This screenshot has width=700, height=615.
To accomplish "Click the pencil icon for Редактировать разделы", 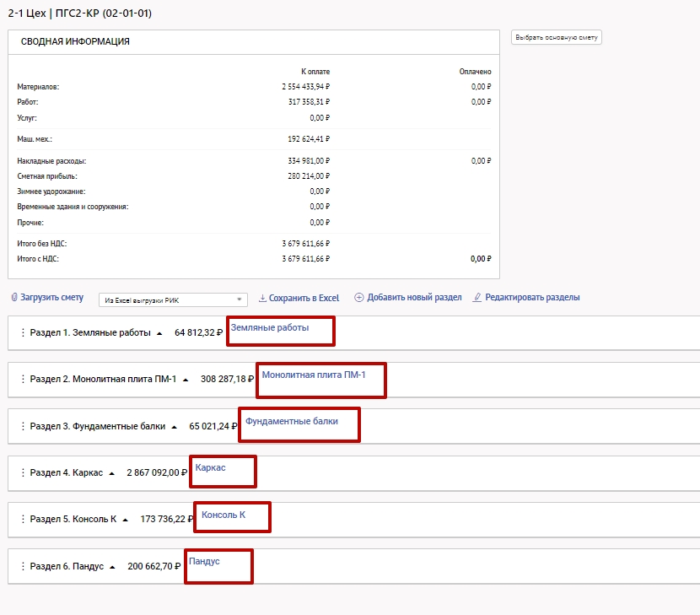I will click(477, 298).
